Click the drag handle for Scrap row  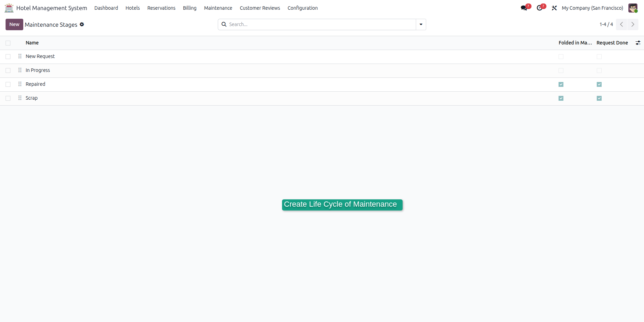(x=20, y=98)
